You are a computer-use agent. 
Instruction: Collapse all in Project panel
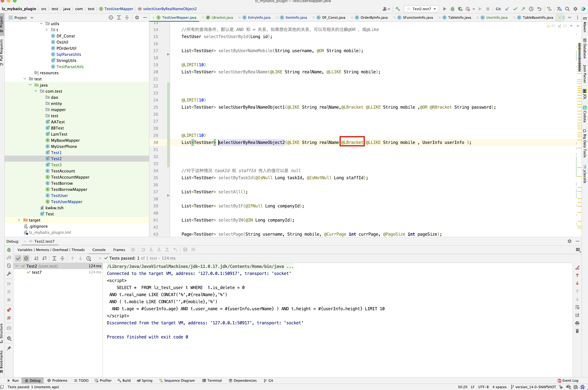[x=127, y=18]
